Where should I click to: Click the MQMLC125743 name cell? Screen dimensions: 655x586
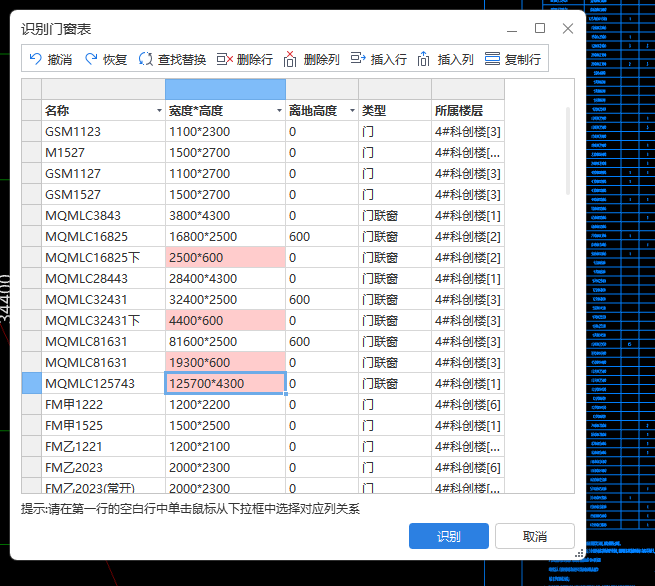[104, 383]
